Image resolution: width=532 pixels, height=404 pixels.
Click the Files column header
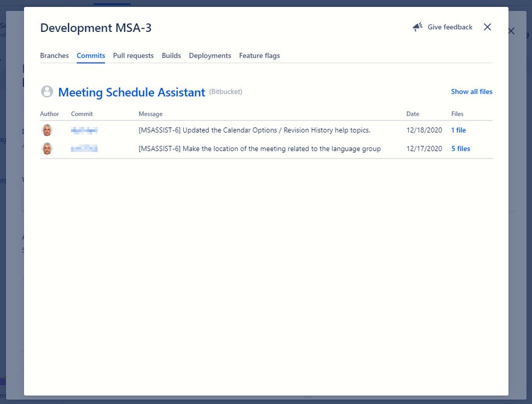457,114
